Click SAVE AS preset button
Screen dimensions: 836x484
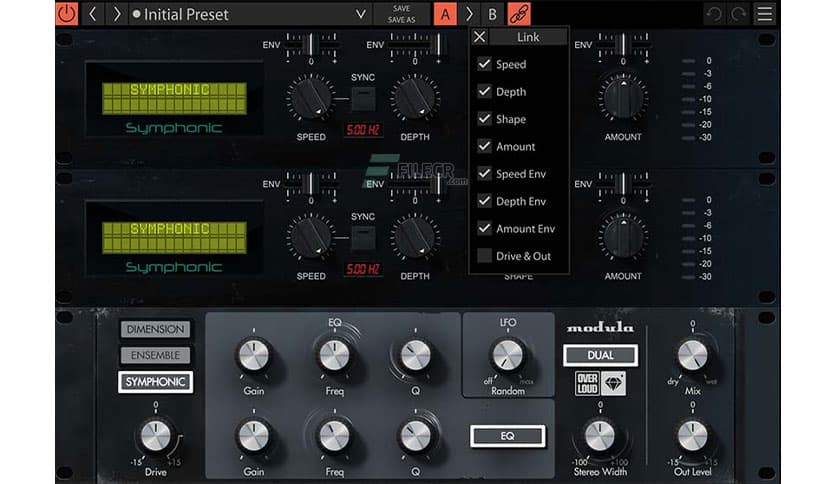coord(401,20)
